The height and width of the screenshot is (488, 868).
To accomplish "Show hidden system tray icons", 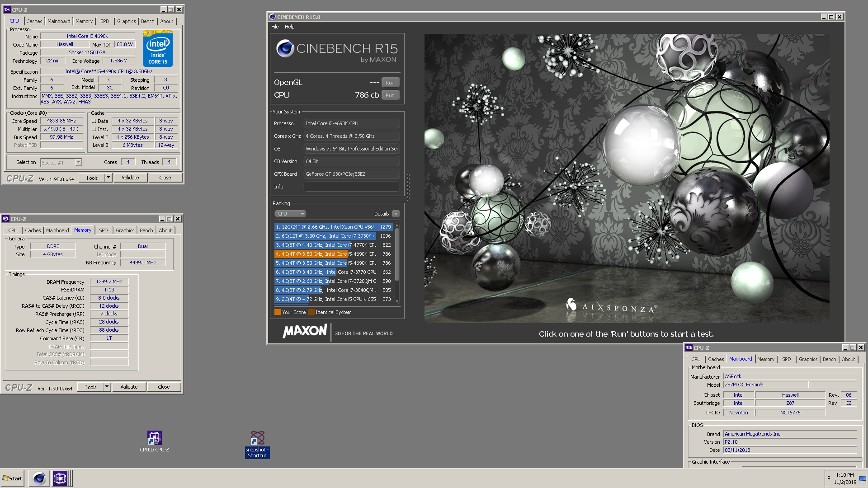I will 829,478.
